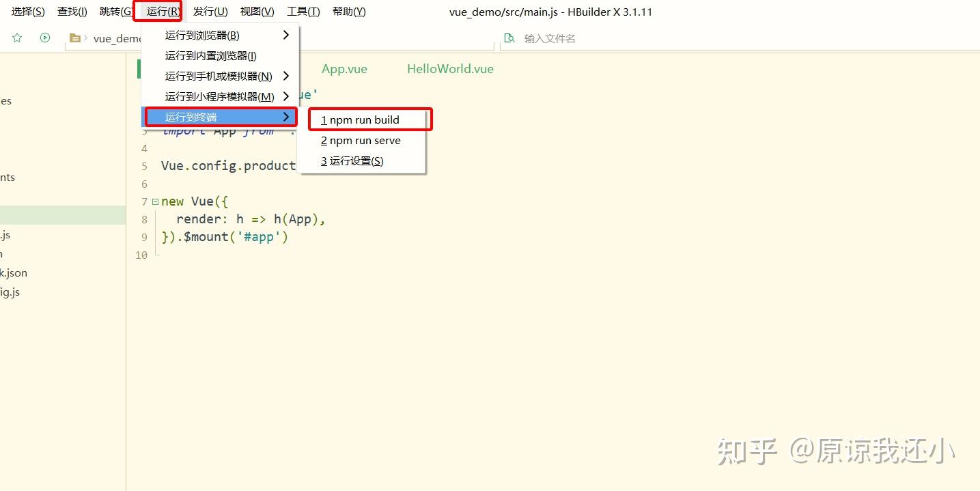Open 3 运行设置(S) option
The width and height of the screenshot is (980, 491).
(x=362, y=161)
